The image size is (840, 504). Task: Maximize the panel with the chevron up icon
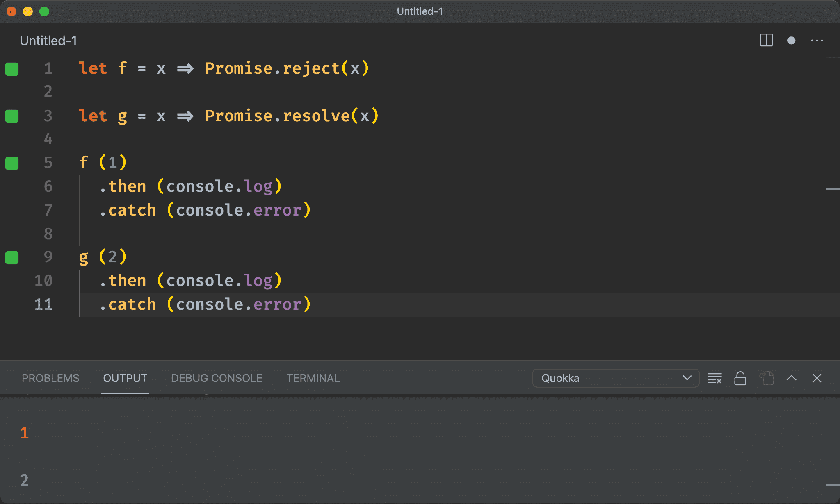[791, 378]
